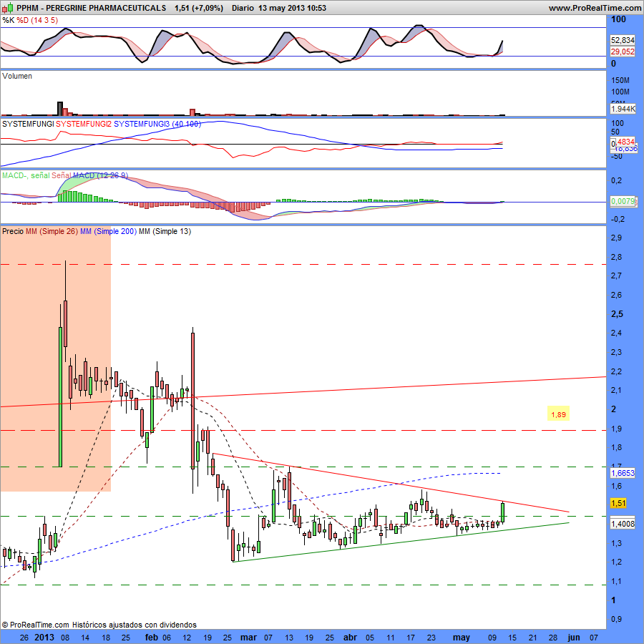Screen dimensions: 644x644
Task: Click the green MACD-, señal label
Action: (x=26, y=175)
